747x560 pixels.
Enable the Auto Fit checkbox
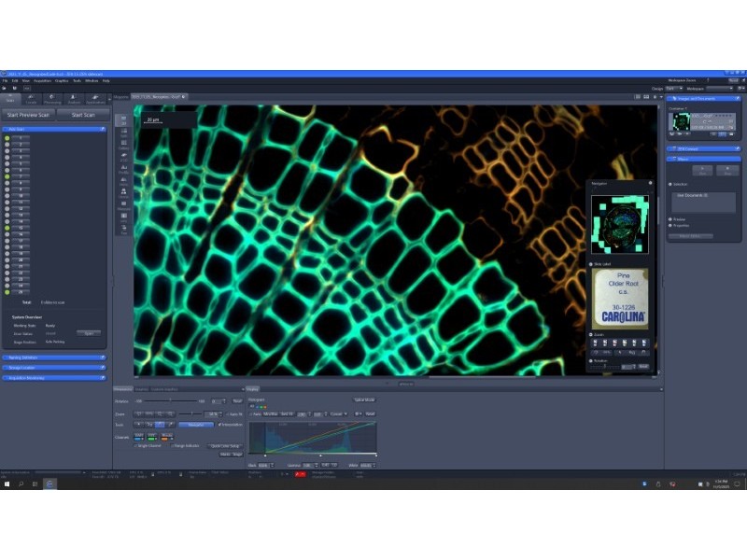click(x=227, y=414)
